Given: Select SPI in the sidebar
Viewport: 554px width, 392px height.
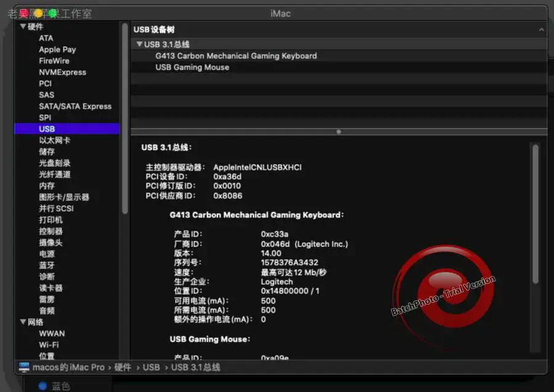Looking at the screenshot, I should click(x=45, y=118).
